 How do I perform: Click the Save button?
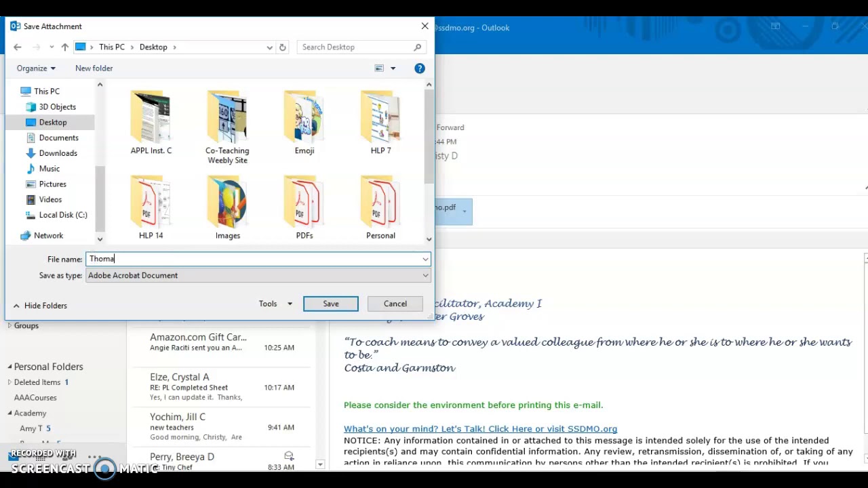click(x=331, y=304)
